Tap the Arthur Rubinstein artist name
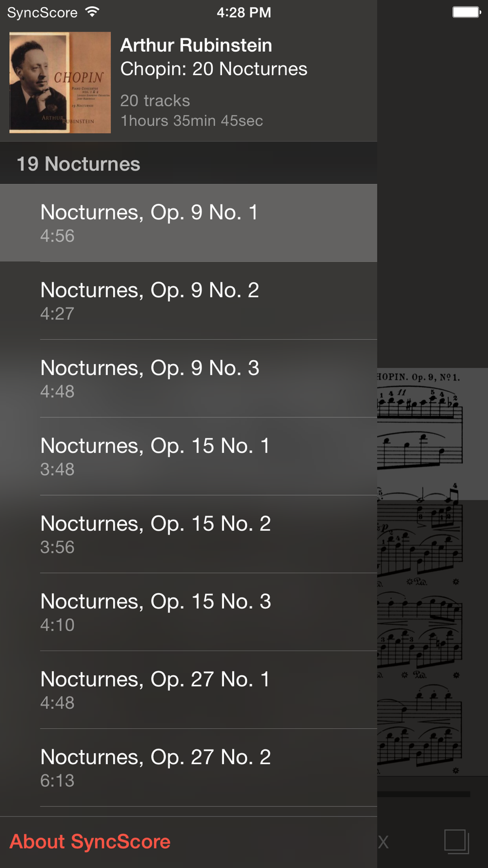 click(196, 45)
